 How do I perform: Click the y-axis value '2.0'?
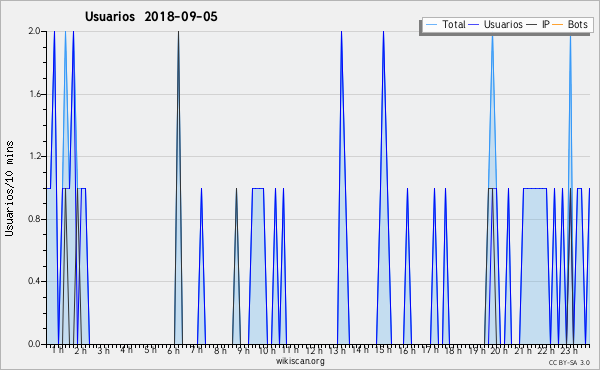point(34,31)
